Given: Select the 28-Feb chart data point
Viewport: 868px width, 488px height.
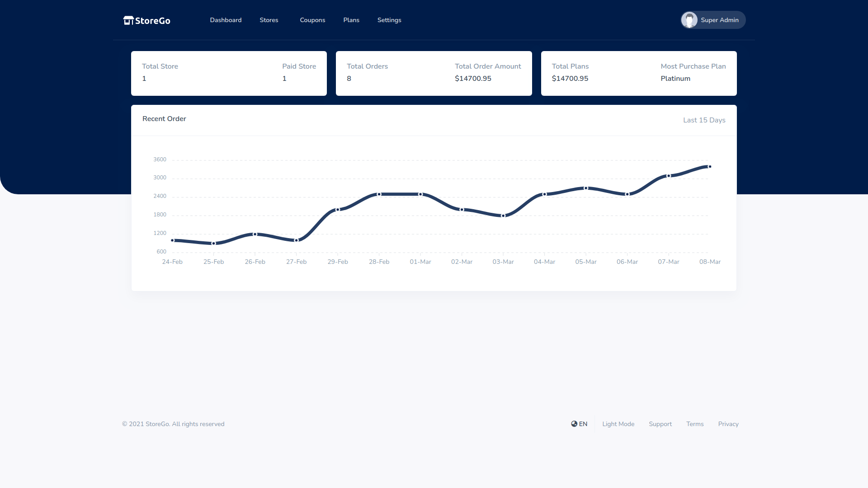Looking at the screenshot, I should (379, 194).
